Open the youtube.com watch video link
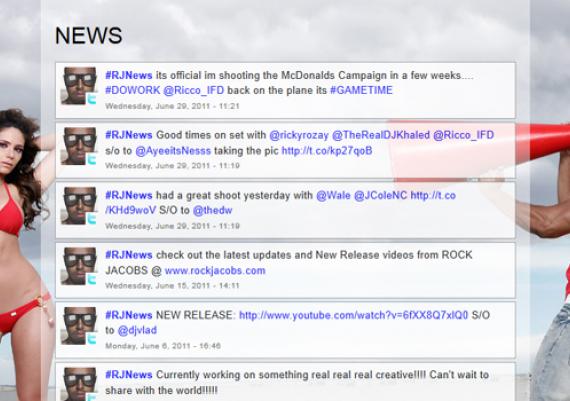Screen dimensions: 570x401 coord(353,315)
